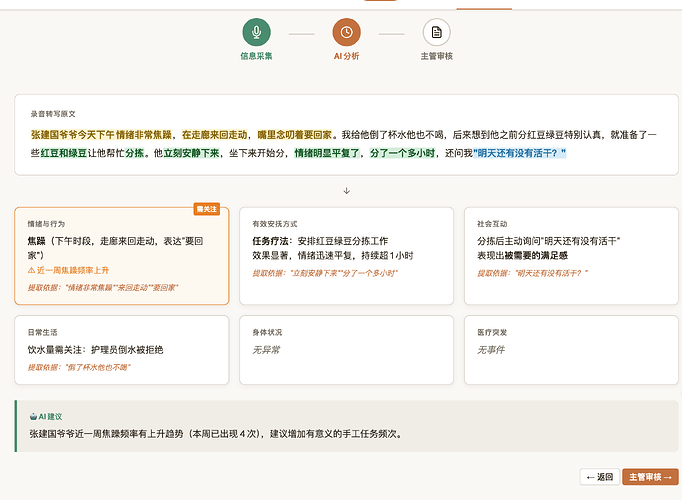The width and height of the screenshot is (682, 500).
Task: Click blue highlighted quote 明天还有没有活干
Action: pyautogui.click(x=519, y=153)
